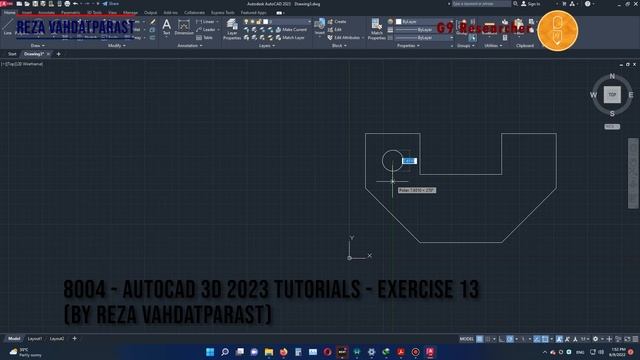Open the AutoCAD application menu button

(6, 4)
